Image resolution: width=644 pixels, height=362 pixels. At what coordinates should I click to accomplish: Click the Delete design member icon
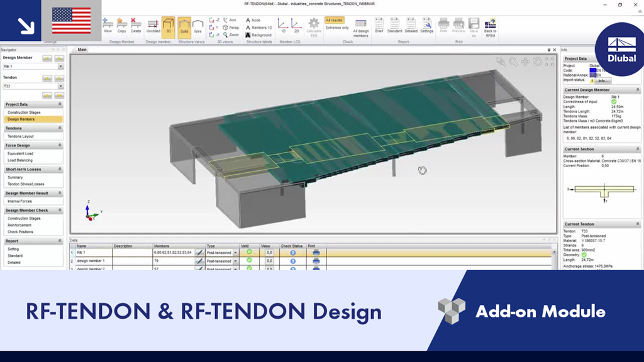tap(136, 25)
